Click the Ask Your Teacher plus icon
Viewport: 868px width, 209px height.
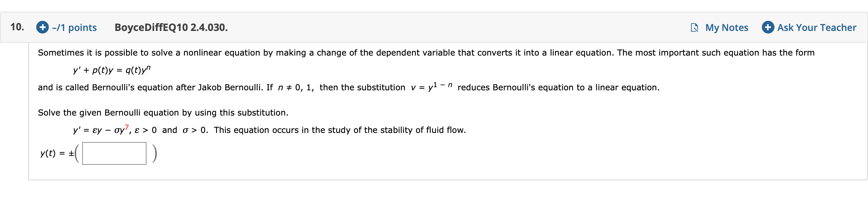pos(768,27)
